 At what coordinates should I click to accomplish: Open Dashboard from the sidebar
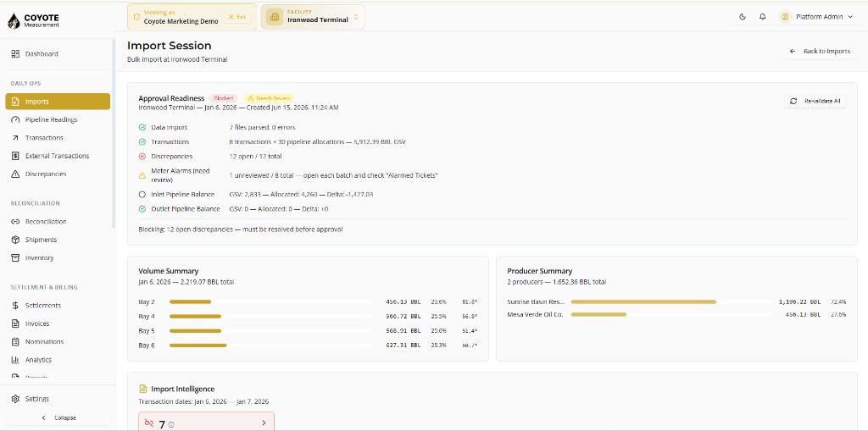tap(58, 53)
